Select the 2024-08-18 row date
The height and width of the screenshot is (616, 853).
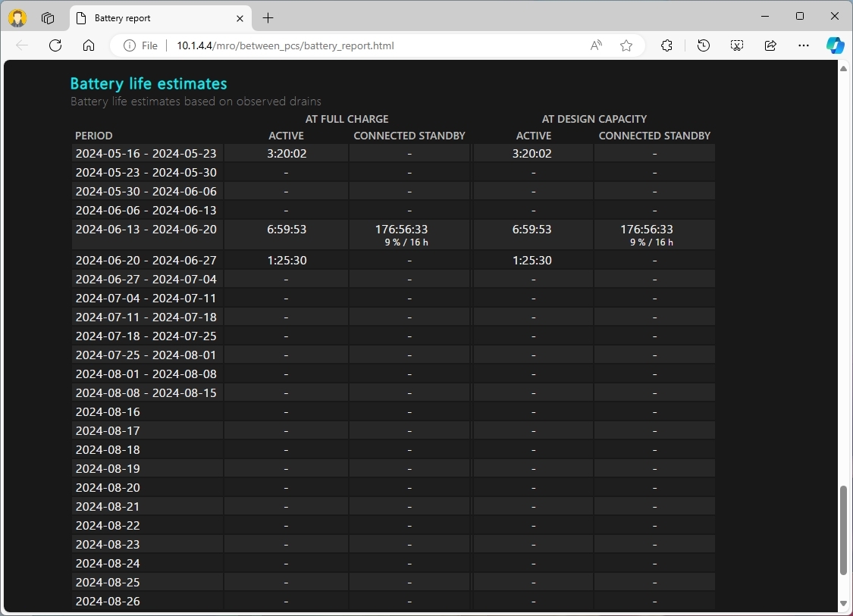108,449
